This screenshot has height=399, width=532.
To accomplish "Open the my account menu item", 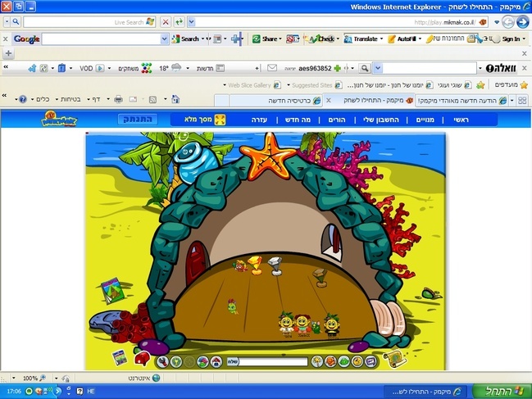I will (381, 120).
